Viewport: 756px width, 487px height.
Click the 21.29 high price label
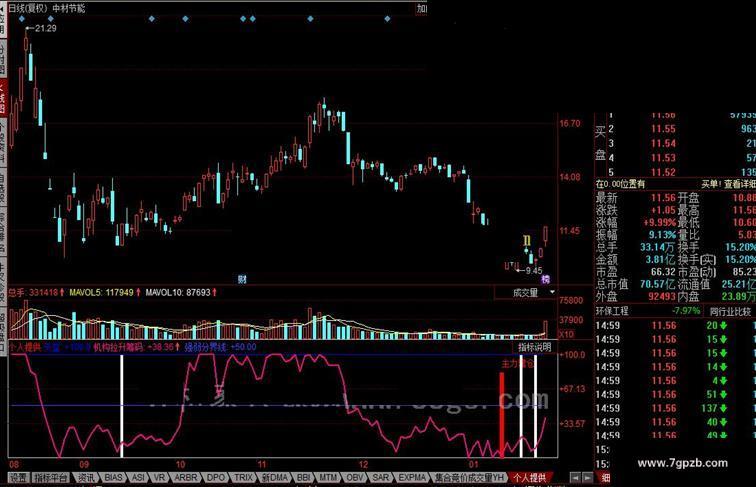pos(46,28)
